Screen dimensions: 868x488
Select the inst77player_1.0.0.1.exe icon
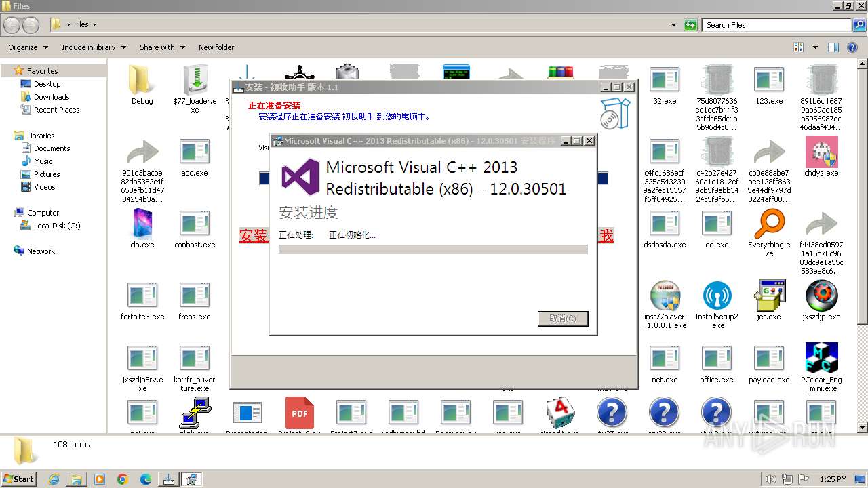tap(665, 296)
